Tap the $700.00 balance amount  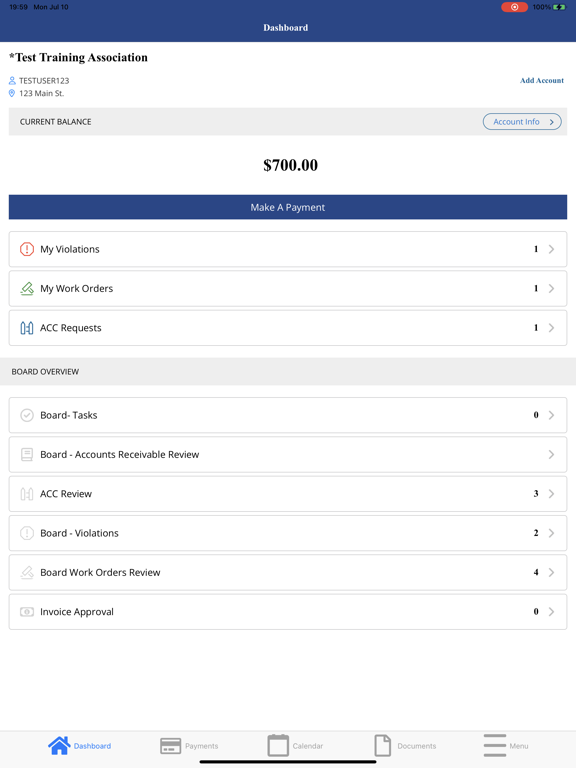pyautogui.click(x=290, y=165)
